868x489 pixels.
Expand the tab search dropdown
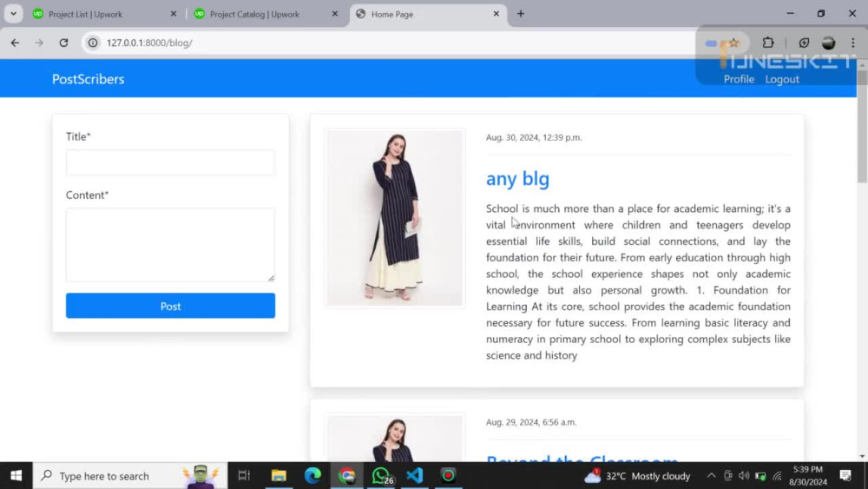13,14
